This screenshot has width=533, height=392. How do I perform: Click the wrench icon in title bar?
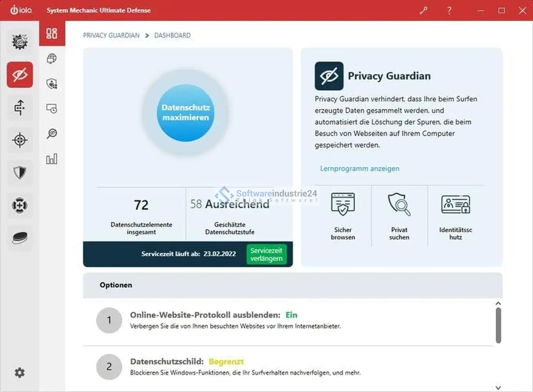click(423, 11)
